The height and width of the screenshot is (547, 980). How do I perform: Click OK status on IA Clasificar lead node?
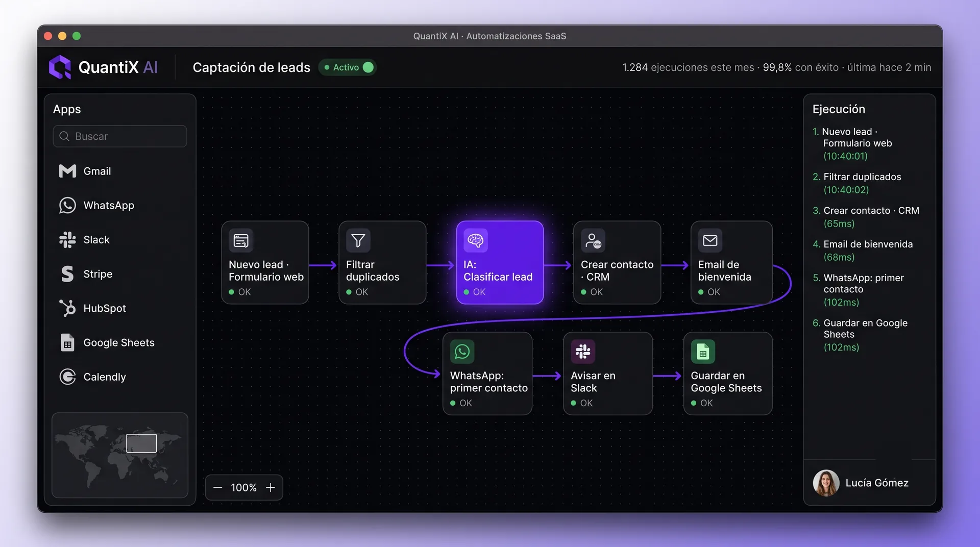pyautogui.click(x=475, y=292)
